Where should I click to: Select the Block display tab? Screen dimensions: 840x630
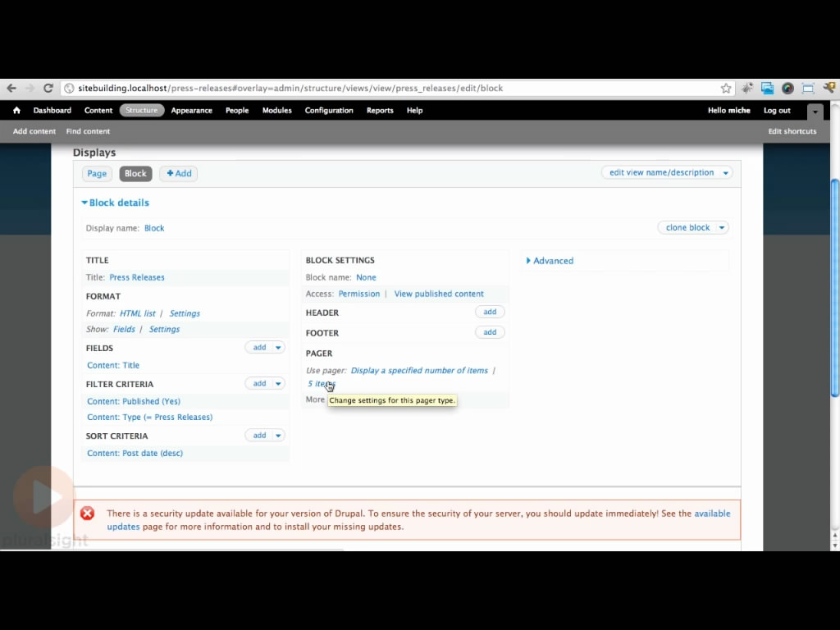click(x=135, y=174)
